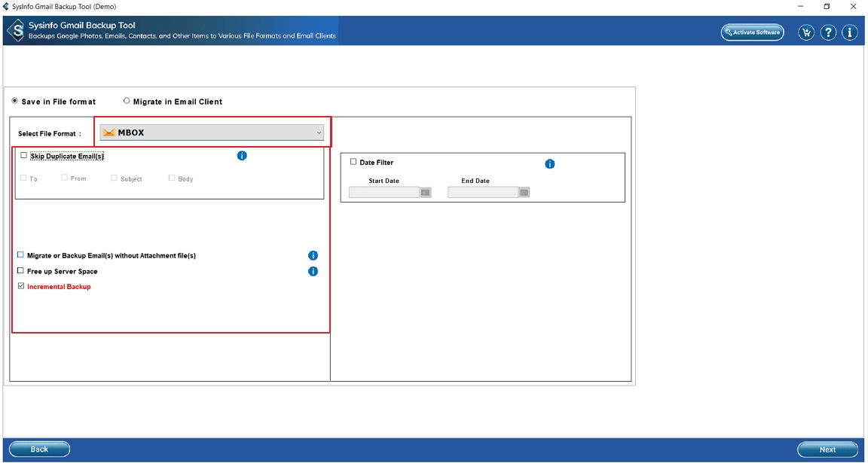Viewport: 868px width, 463px height.
Task: Click the Select File Format label
Action: pyautogui.click(x=50, y=134)
